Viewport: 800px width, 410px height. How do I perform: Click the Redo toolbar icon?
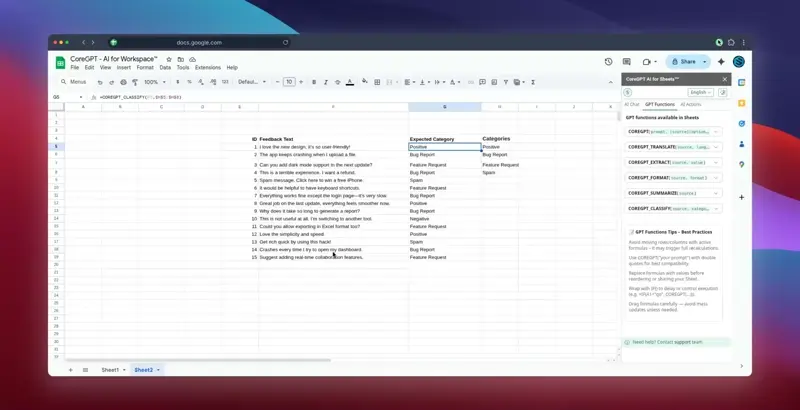coord(112,82)
